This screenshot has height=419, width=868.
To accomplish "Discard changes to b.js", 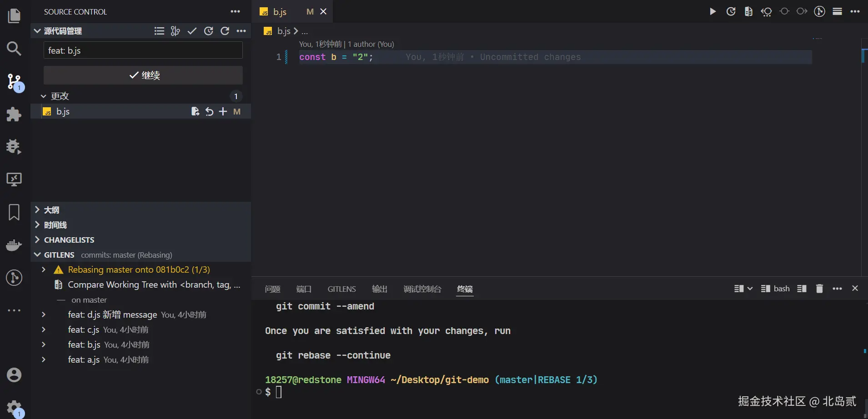I will 209,112.
